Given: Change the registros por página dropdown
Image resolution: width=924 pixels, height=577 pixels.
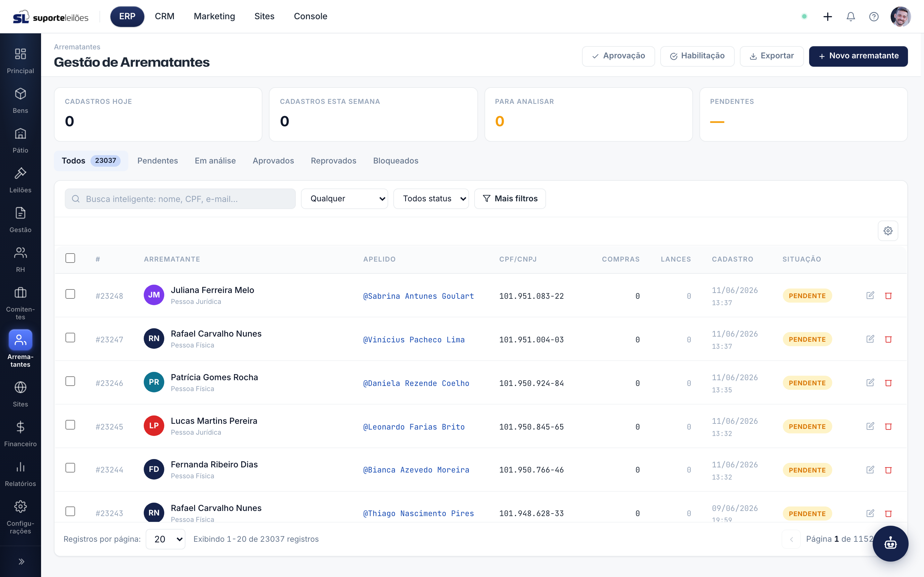Looking at the screenshot, I should tap(166, 539).
